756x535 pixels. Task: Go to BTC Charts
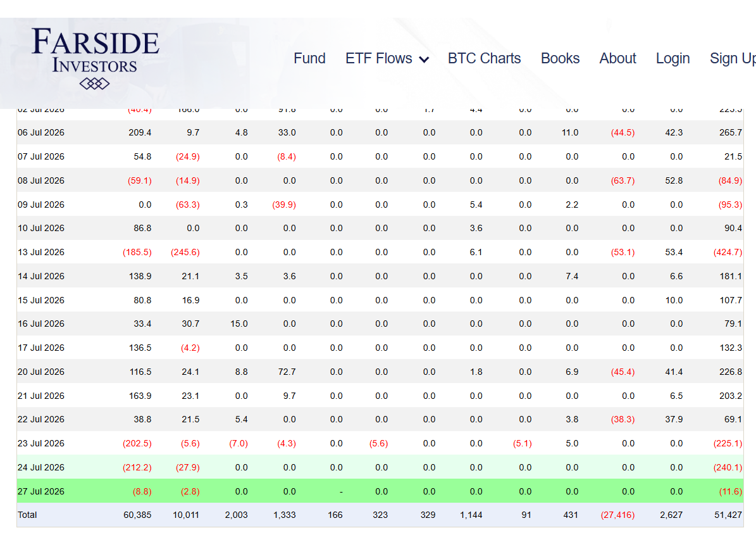[484, 58]
